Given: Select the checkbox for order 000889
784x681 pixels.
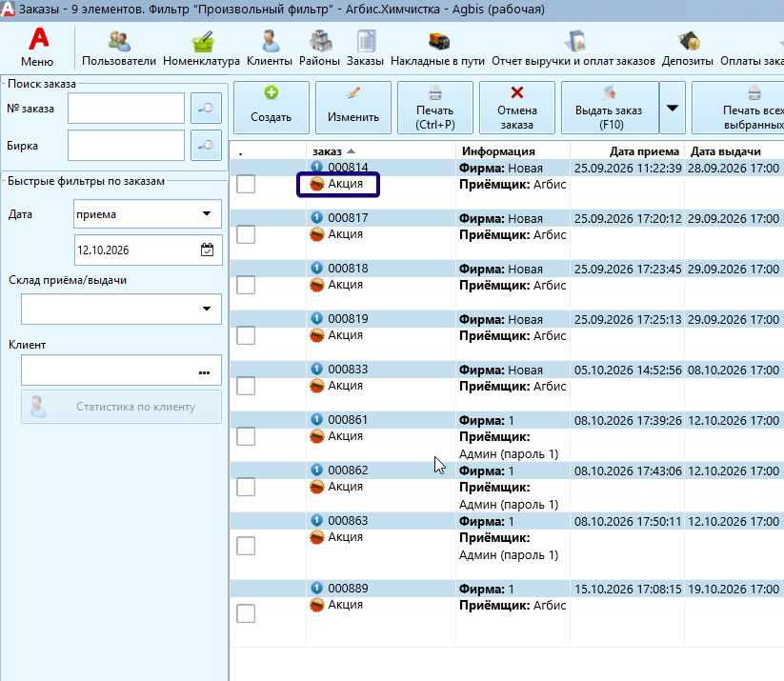Looking at the screenshot, I should tap(246, 613).
